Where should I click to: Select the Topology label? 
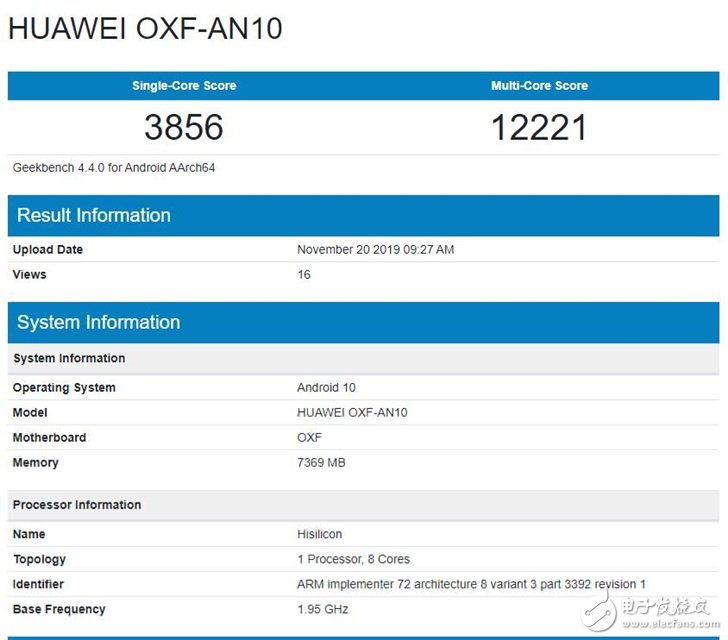pyautogui.click(x=39, y=559)
